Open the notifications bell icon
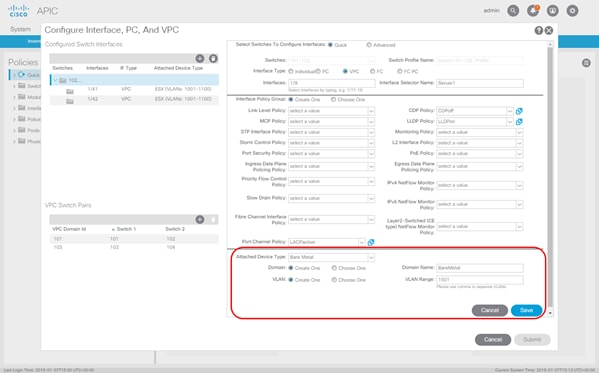 533,11
